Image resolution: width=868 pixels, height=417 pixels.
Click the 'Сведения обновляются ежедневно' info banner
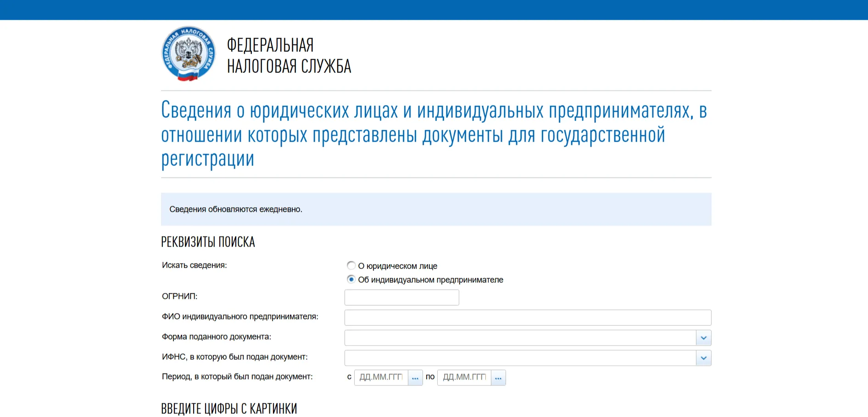[x=436, y=209]
